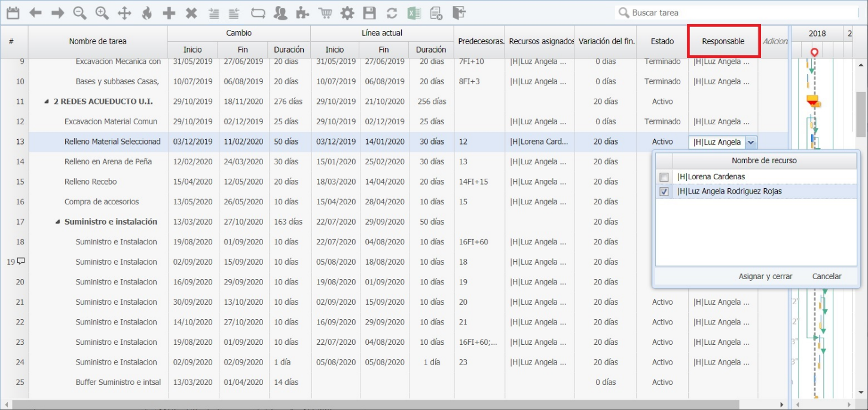Click the |H|Lorena Card... resource cell on row 13
The height and width of the screenshot is (410, 868).
539,142
